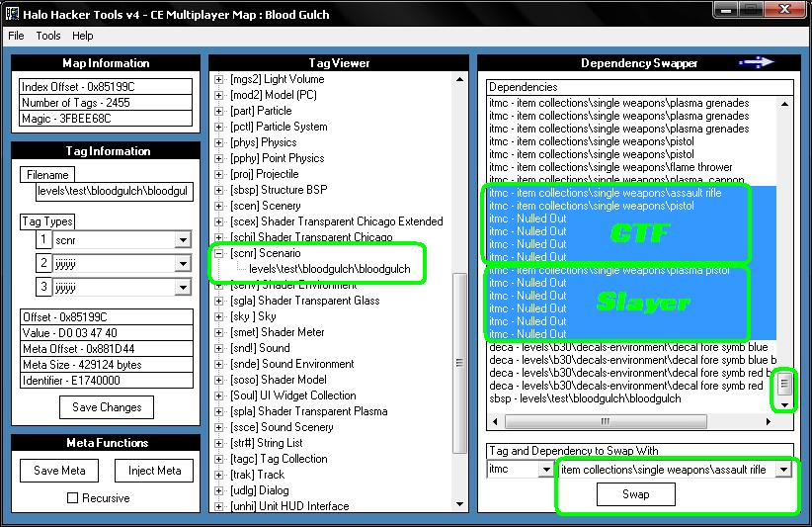Click the Dependencies vertical scrollbar thumb

point(784,384)
